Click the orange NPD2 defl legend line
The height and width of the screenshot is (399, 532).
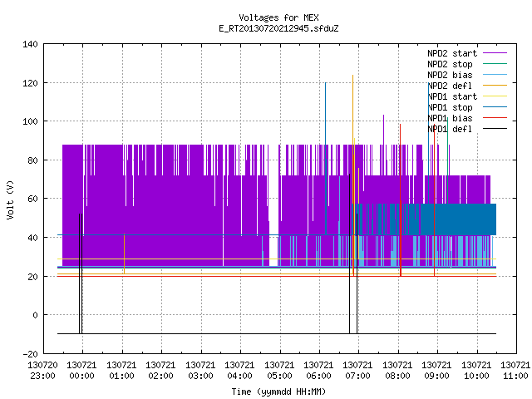click(495, 85)
